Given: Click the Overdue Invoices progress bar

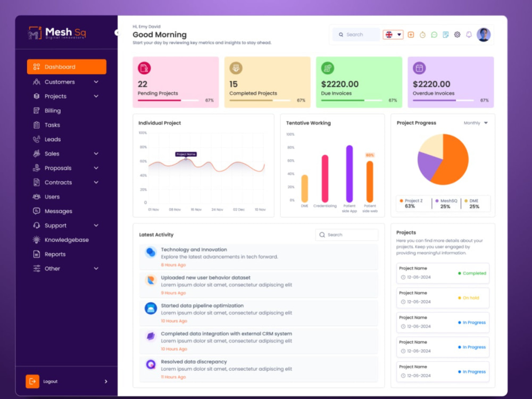Looking at the screenshot, I should (x=443, y=101).
